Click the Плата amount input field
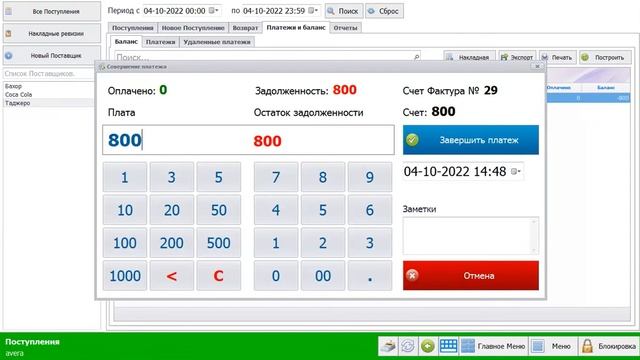This screenshot has height=360, width=640. [x=248, y=140]
